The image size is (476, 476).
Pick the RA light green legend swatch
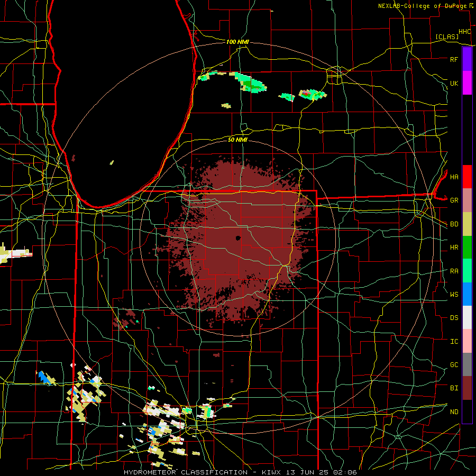pos(467,271)
